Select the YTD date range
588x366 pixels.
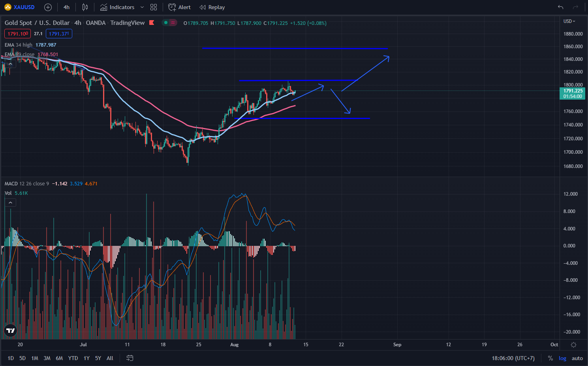[x=73, y=358]
